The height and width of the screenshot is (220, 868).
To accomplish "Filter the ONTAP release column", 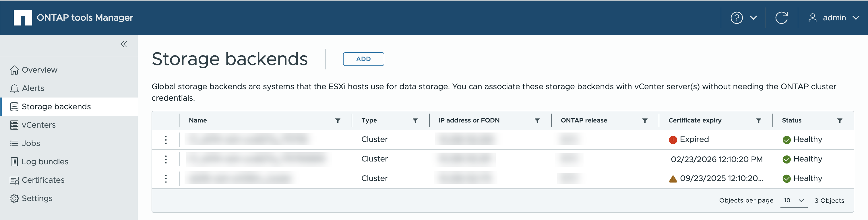I will coord(645,120).
